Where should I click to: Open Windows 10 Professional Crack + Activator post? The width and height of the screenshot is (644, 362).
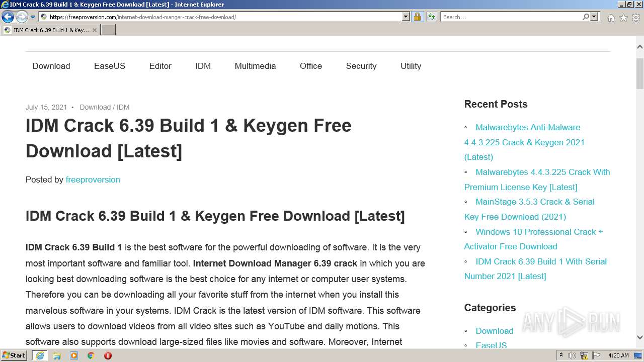533,239
